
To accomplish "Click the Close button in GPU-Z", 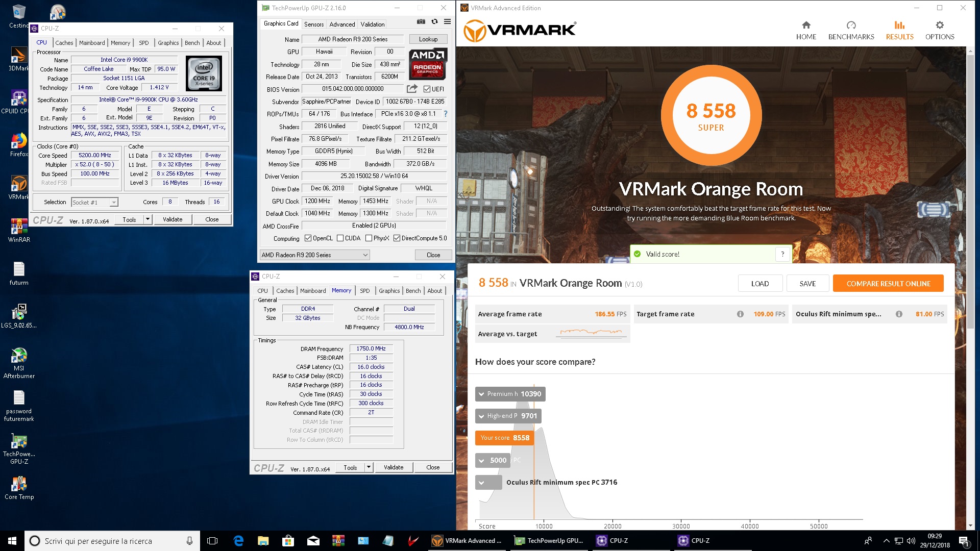I will pos(433,255).
